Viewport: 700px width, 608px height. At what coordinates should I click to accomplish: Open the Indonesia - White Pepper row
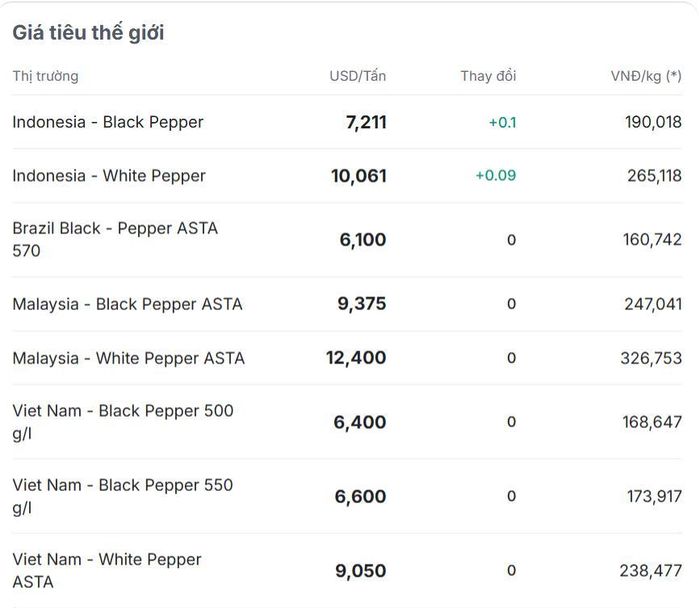pyautogui.click(x=347, y=176)
